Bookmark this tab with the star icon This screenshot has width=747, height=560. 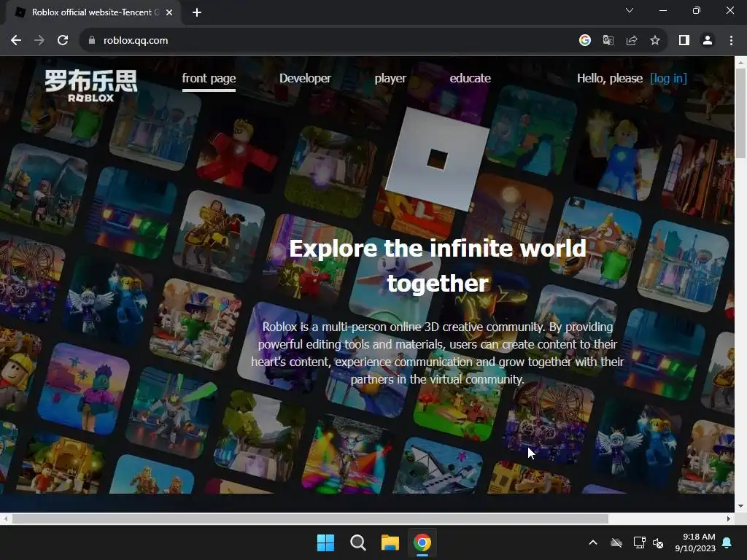[655, 41]
